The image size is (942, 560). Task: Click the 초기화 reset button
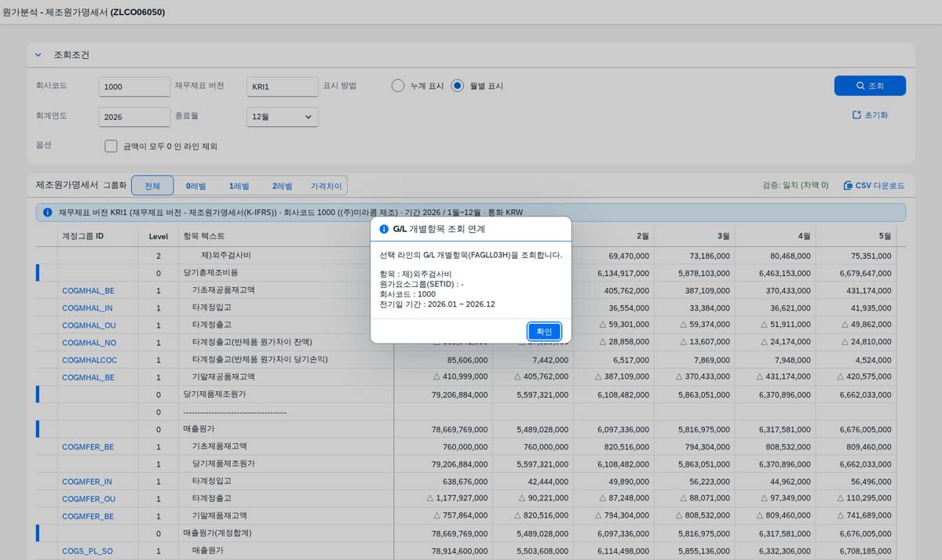point(870,115)
